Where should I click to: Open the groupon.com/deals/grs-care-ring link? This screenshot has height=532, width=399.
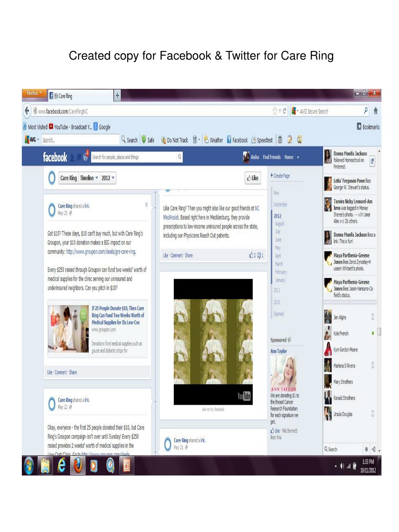point(101,252)
